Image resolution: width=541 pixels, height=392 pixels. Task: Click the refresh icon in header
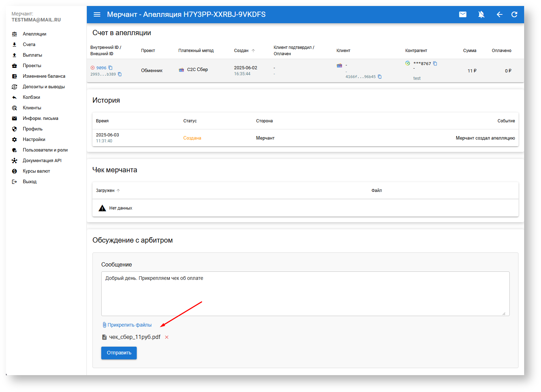pyautogui.click(x=514, y=14)
